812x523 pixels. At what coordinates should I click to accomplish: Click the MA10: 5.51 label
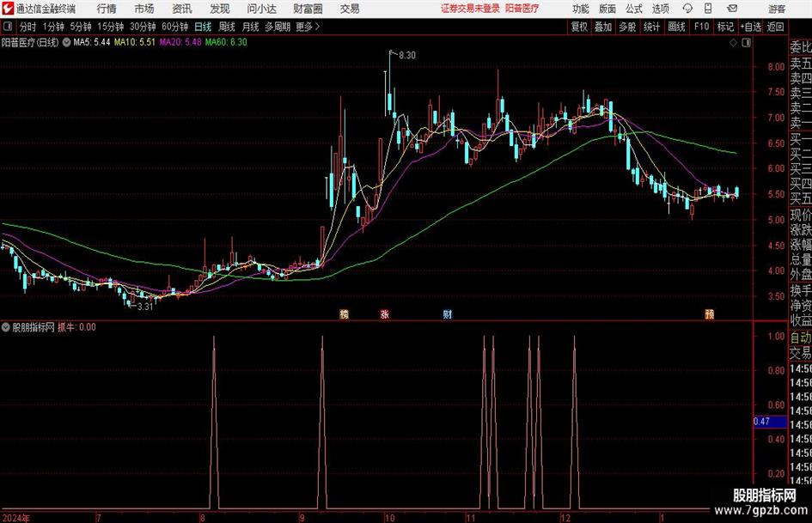coord(135,42)
